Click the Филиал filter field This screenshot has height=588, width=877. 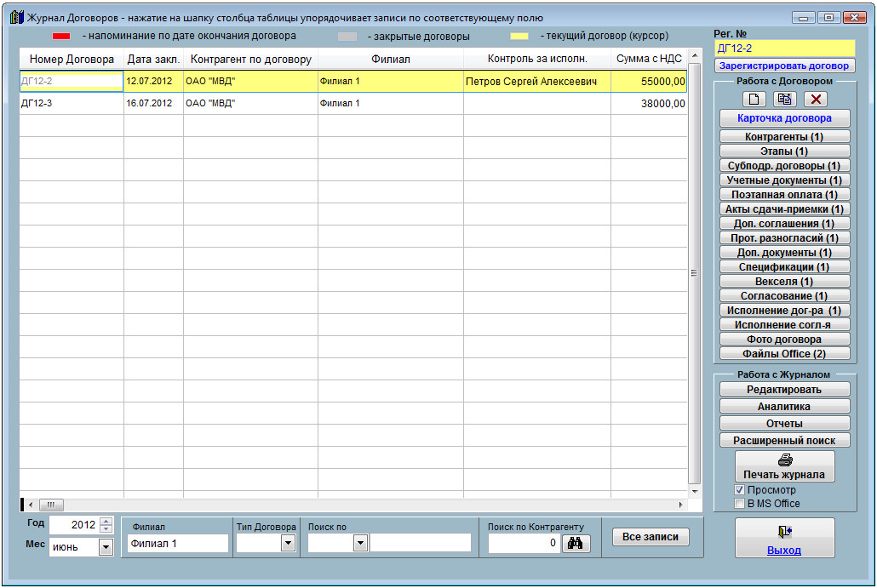178,543
